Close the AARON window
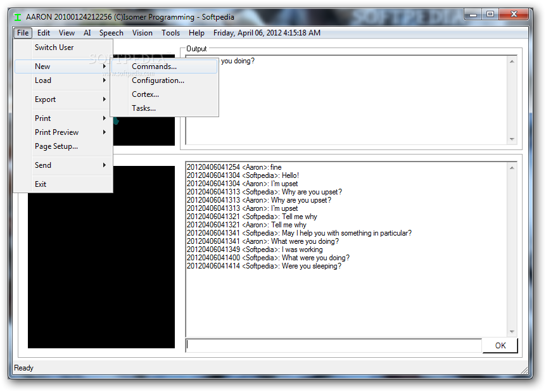 514,15
